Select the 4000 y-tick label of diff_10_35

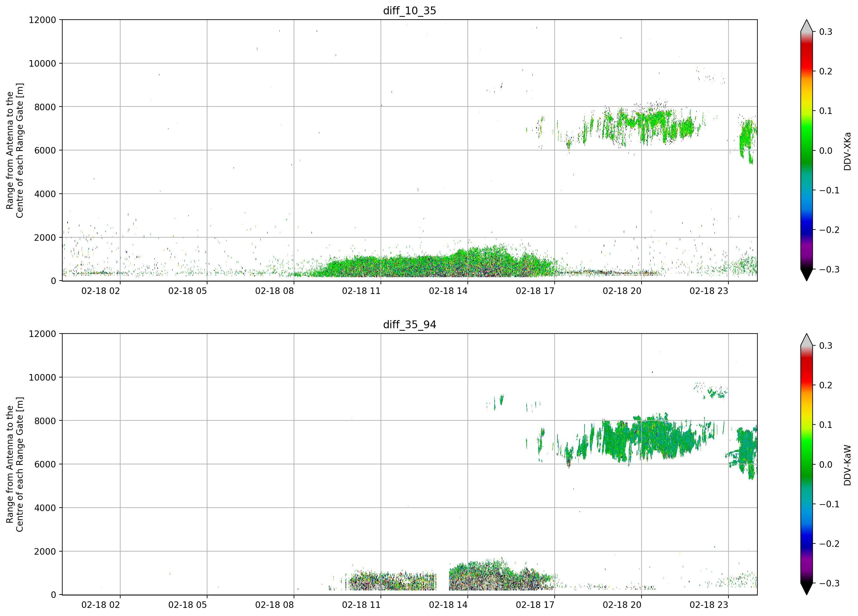[x=45, y=194]
